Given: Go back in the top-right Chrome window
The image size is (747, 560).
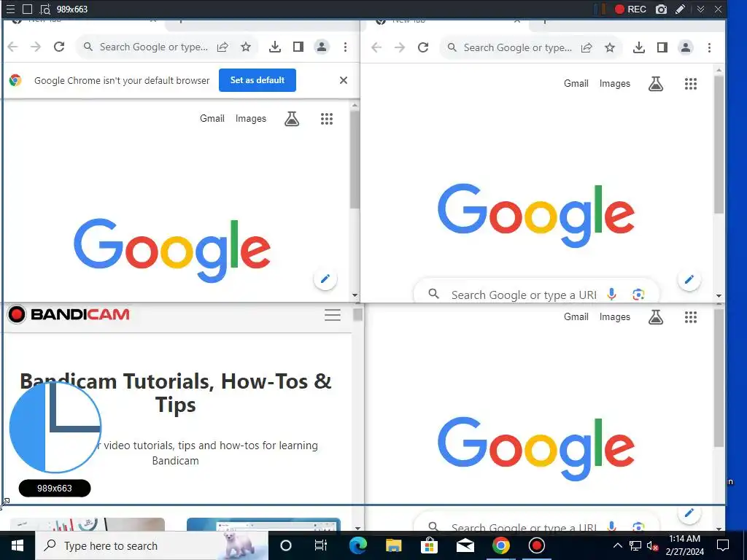Looking at the screenshot, I should pyautogui.click(x=376, y=47).
